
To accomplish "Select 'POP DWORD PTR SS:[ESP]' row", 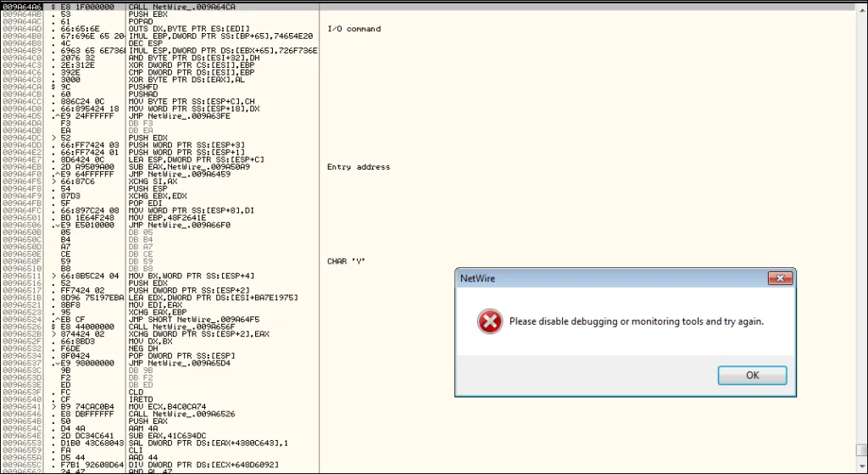I will coord(181,355).
